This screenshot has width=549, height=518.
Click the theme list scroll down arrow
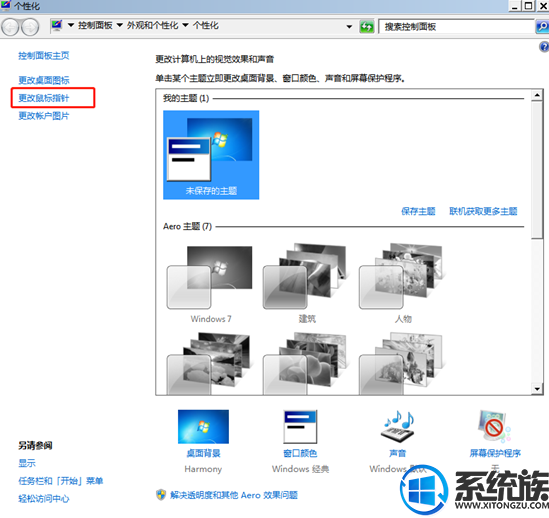537,389
